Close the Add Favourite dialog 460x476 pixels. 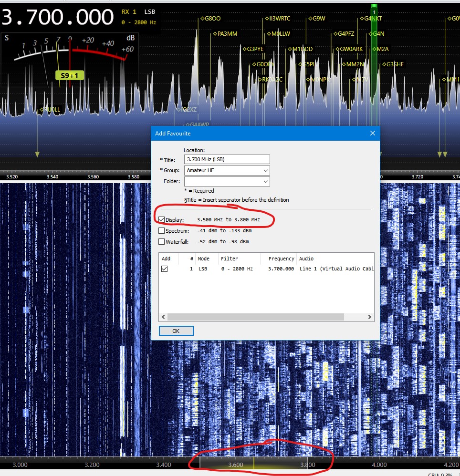point(372,134)
